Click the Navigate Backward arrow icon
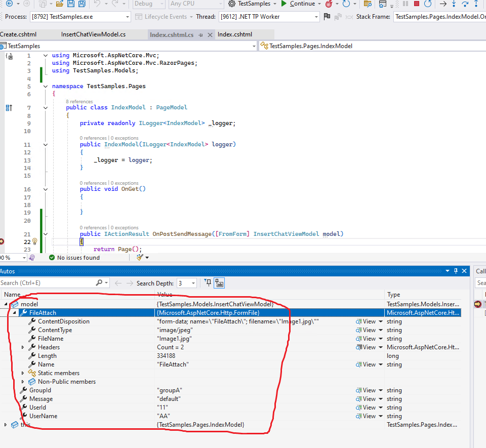The width and height of the screenshot is (486, 448). [x=9, y=4]
